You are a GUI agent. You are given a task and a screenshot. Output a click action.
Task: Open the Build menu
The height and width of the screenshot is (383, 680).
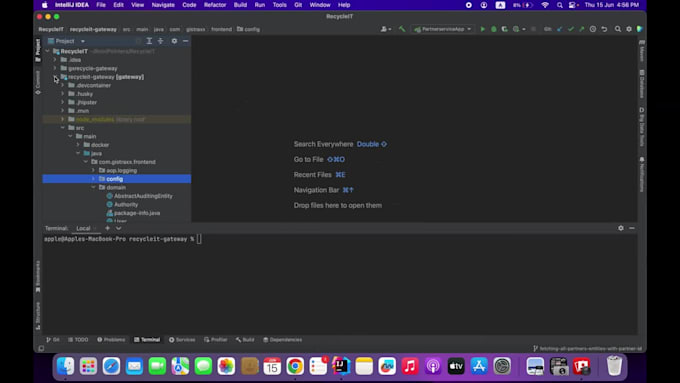240,5
